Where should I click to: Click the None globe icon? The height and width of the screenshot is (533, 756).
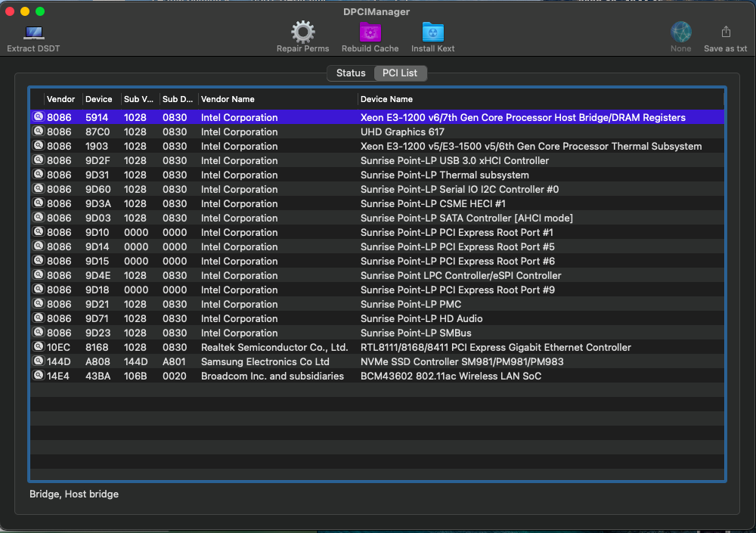tap(681, 32)
